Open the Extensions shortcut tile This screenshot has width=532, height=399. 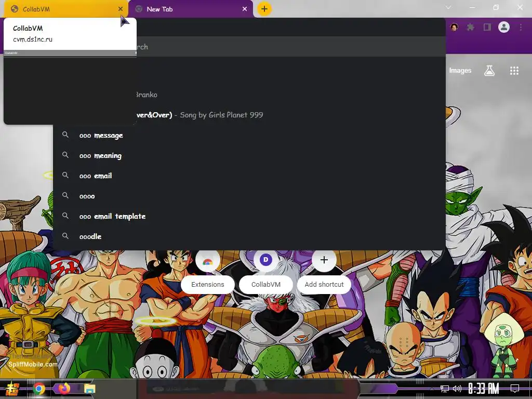pos(208,284)
